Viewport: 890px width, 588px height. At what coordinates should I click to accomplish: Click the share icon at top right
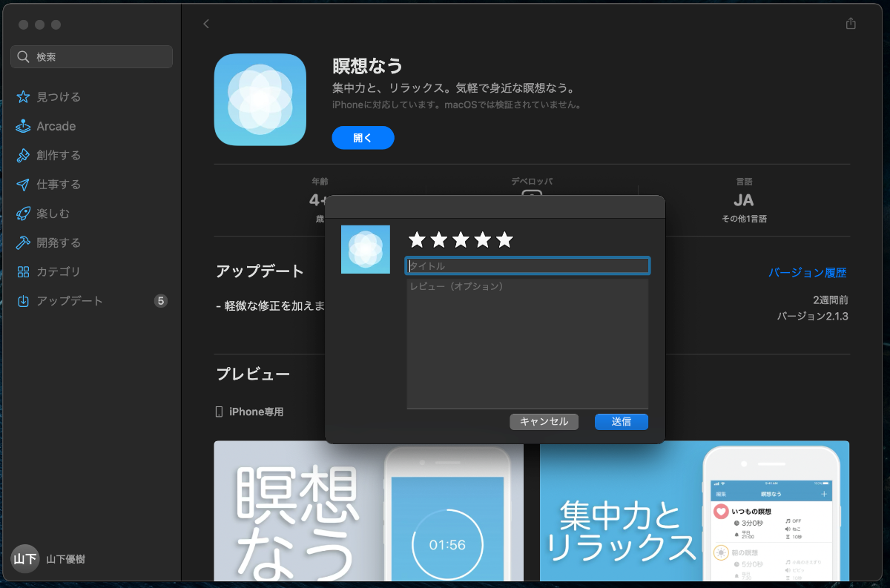pos(851,24)
